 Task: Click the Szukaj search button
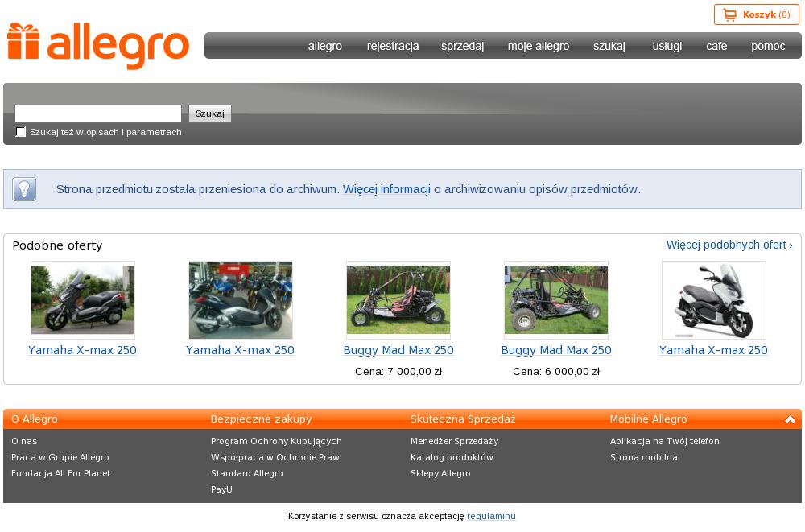210,113
